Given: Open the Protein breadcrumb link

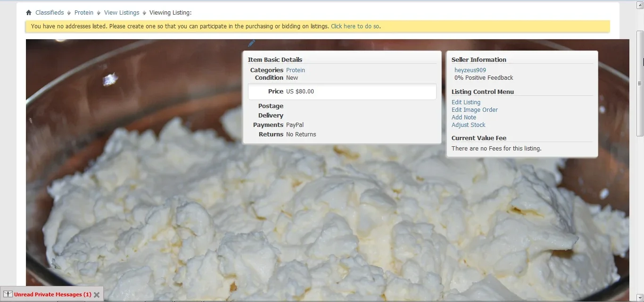Looking at the screenshot, I should tap(84, 13).
